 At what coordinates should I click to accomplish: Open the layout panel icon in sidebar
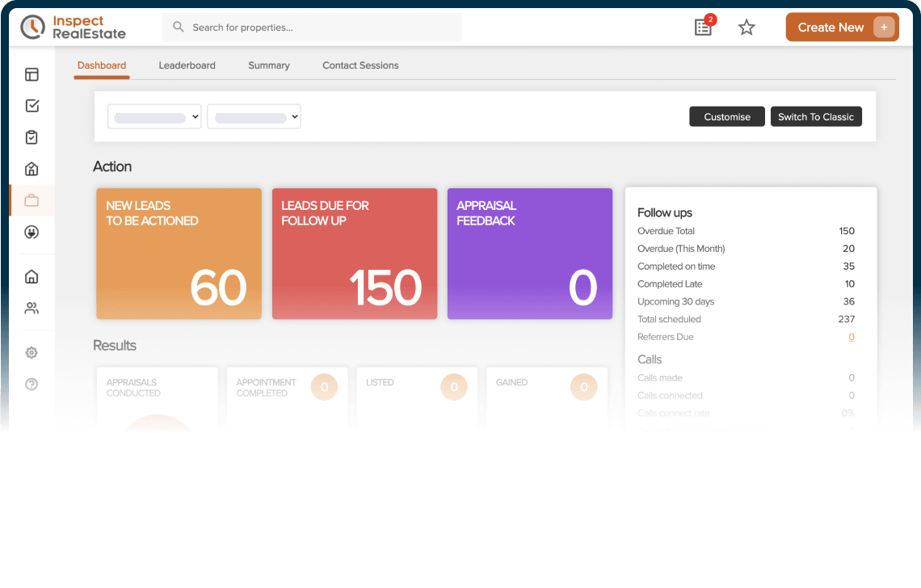coord(32,74)
